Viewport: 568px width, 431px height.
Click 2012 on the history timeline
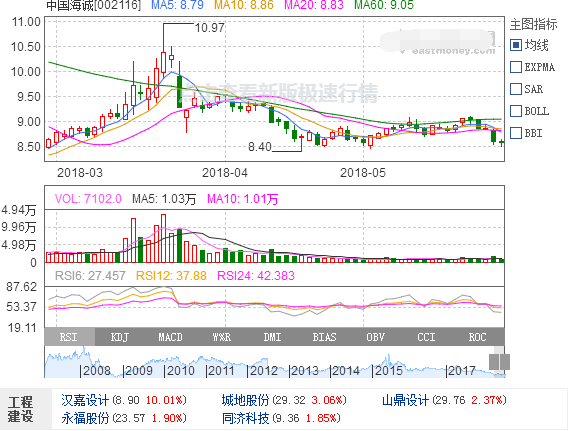click(263, 371)
